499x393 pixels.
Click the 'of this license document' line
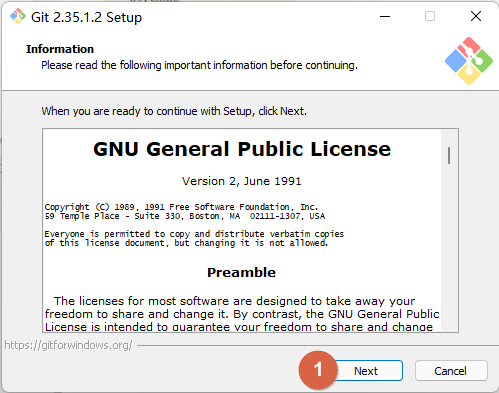pos(186,243)
